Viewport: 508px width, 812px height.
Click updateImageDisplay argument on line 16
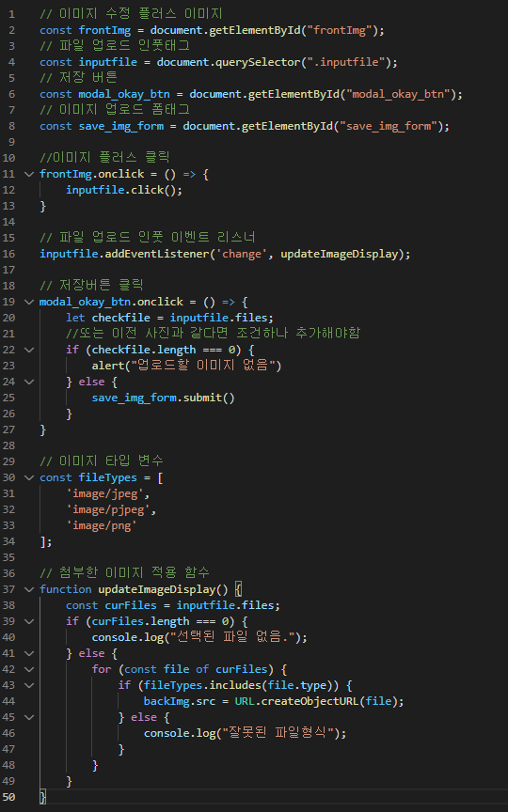point(339,255)
